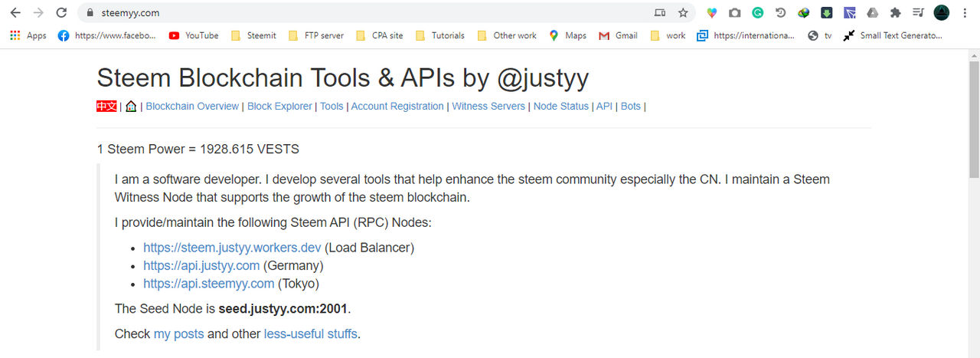Open the Maps bookmark
The height and width of the screenshot is (358, 980).
tap(567, 35)
